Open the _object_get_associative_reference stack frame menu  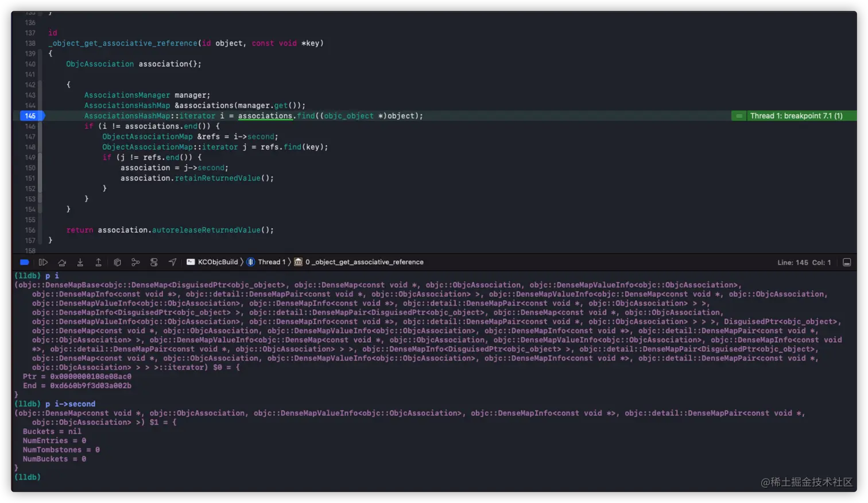359,262
